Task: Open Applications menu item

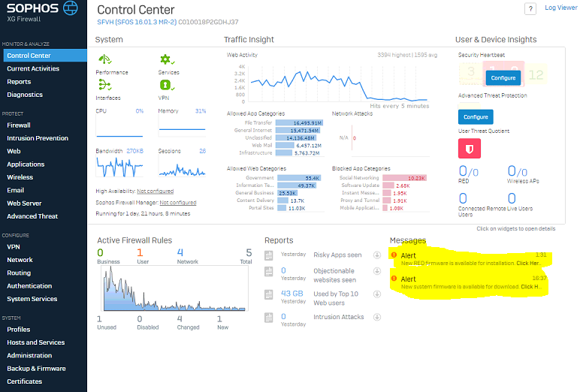Action: pos(26,164)
